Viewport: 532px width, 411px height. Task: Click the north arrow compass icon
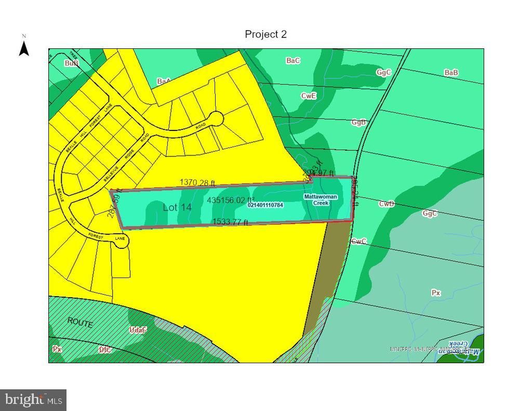24,46
